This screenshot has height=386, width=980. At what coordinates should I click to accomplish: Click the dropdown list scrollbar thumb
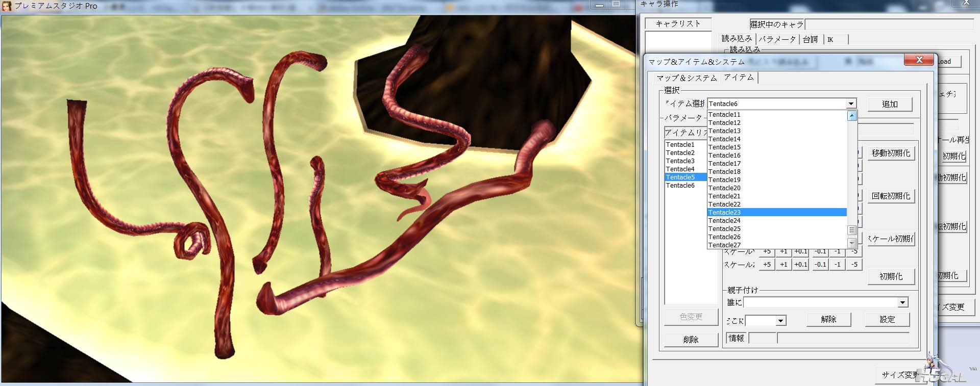[851, 230]
